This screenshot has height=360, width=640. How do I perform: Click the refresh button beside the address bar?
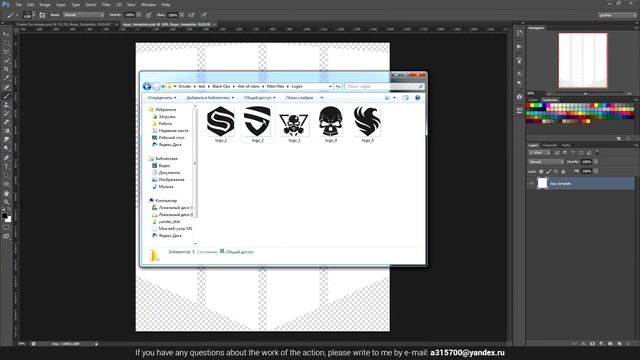click(338, 87)
